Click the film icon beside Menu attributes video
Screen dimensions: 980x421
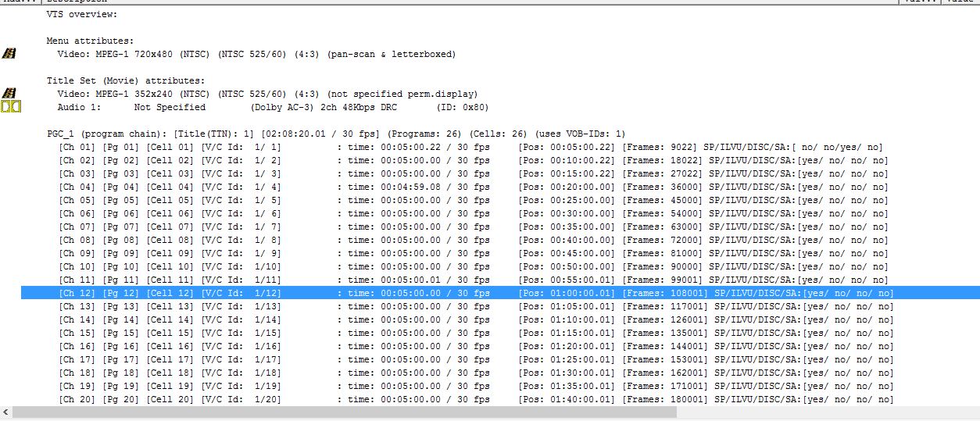[10, 54]
